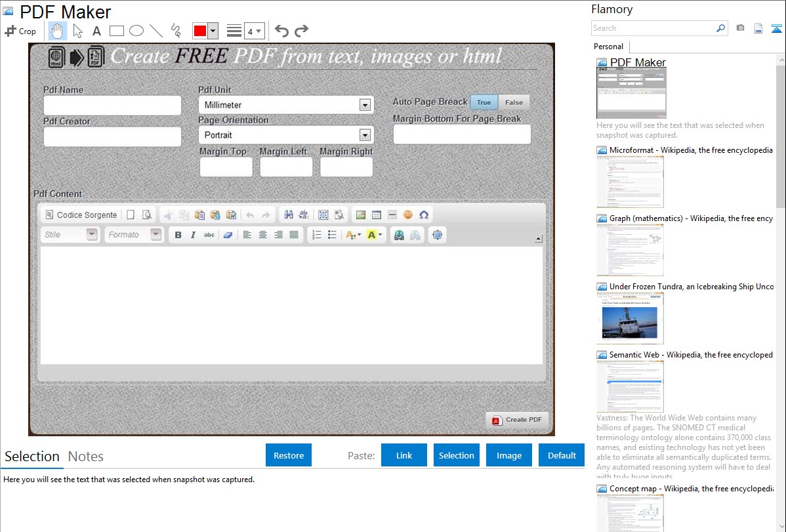Insert a bulleted list
This screenshot has height=532, width=786.
pos(332,235)
